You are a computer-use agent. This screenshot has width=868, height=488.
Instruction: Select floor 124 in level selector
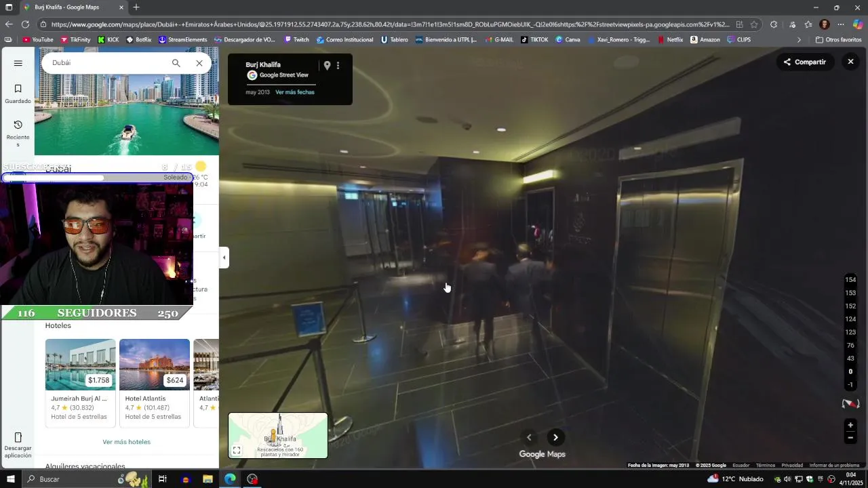click(850, 319)
